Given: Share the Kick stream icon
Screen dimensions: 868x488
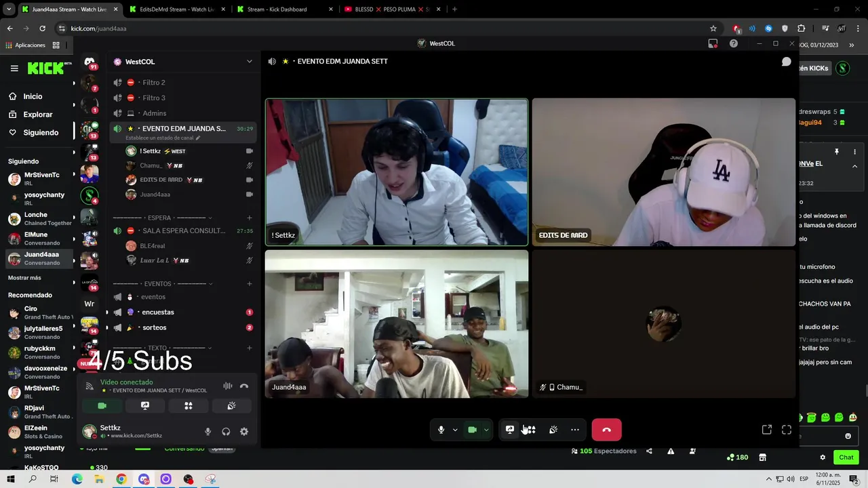Looking at the screenshot, I should tap(649, 451).
